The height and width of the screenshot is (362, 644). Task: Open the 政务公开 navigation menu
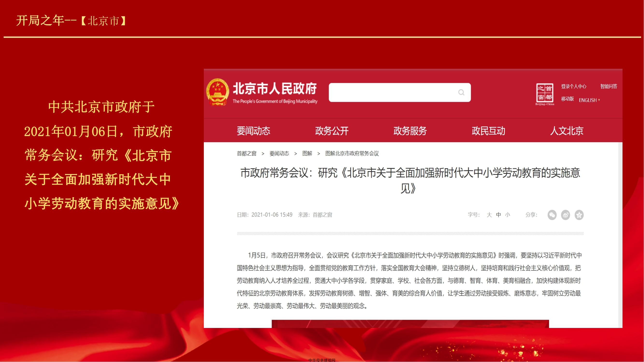tap(332, 131)
